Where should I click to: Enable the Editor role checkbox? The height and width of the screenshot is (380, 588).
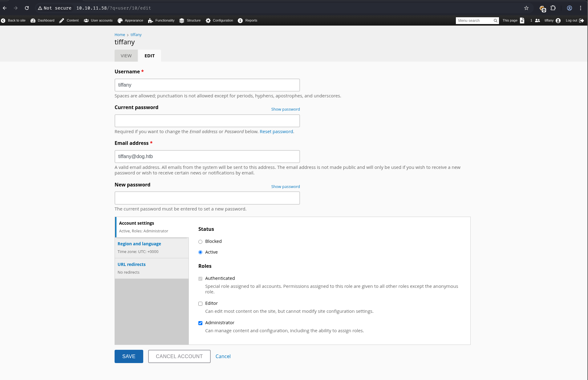(200, 304)
